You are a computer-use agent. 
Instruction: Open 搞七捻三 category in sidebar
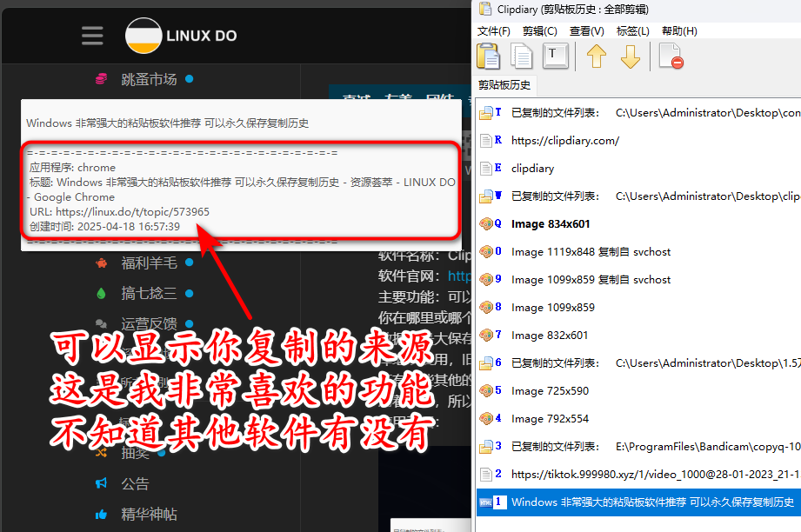coord(149,294)
